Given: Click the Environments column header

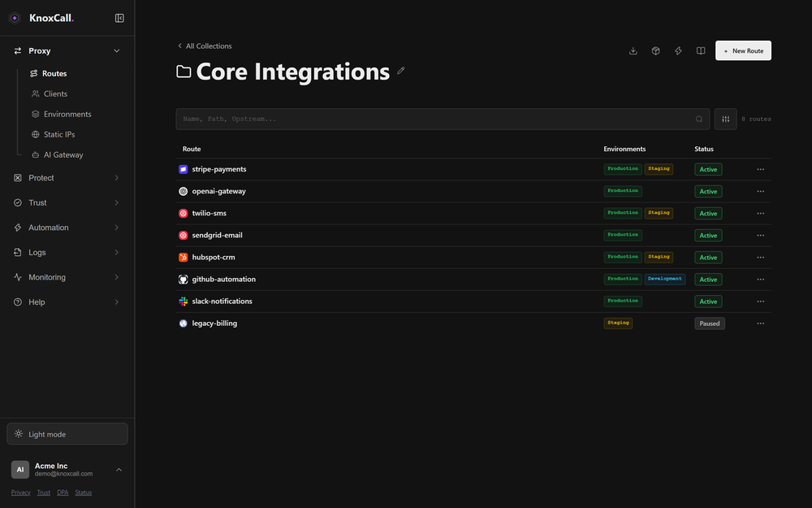Looking at the screenshot, I should pyautogui.click(x=624, y=149).
